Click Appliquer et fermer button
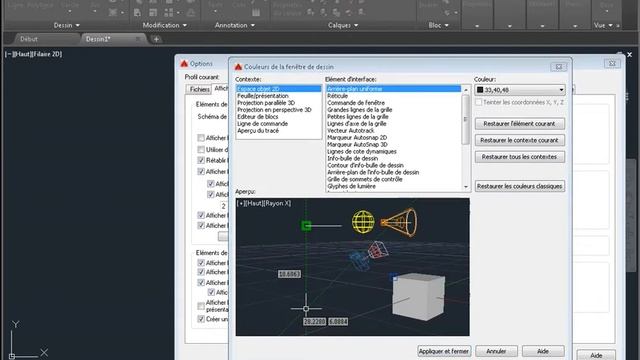This screenshot has width=640, height=360. pyautogui.click(x=444, y=351)
